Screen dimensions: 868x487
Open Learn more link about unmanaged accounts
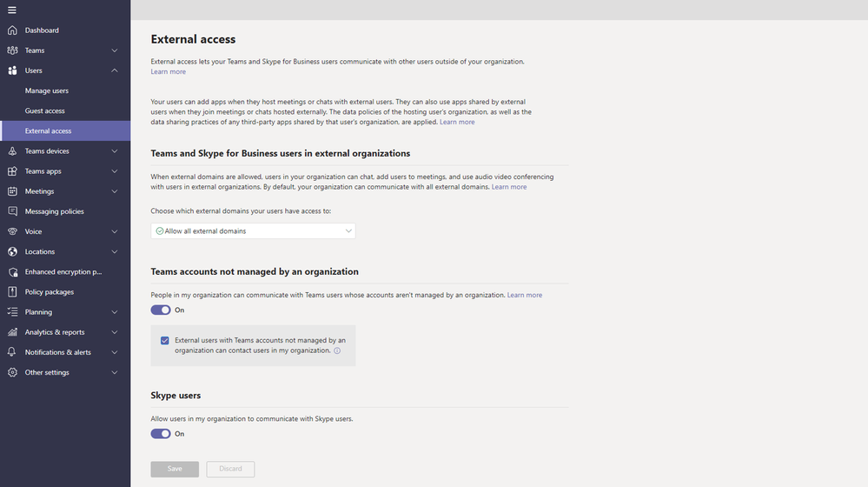pos(525,295)
